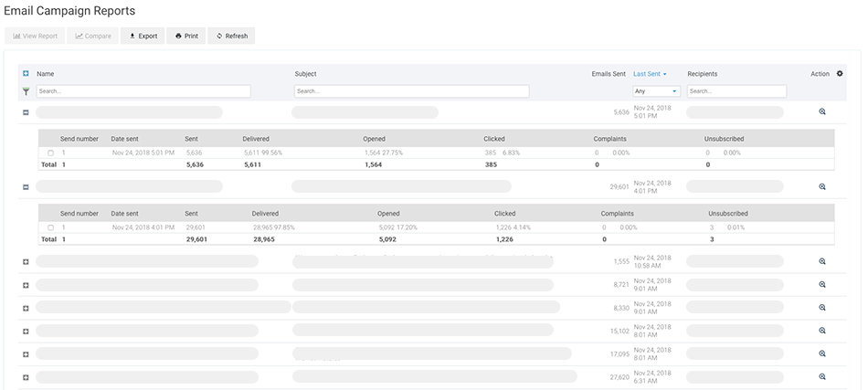Print the campaign reports
This screenshot has height=390, width=868.
[186, 36]
